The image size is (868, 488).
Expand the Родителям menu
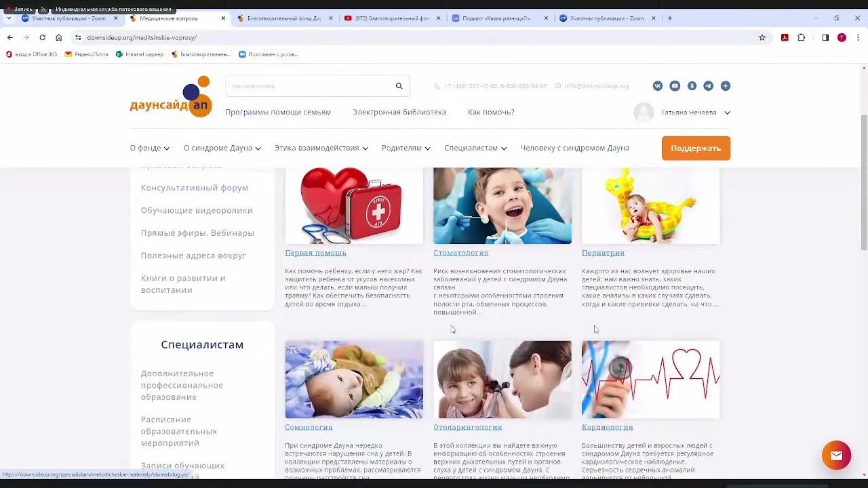[x=406, y=148]
